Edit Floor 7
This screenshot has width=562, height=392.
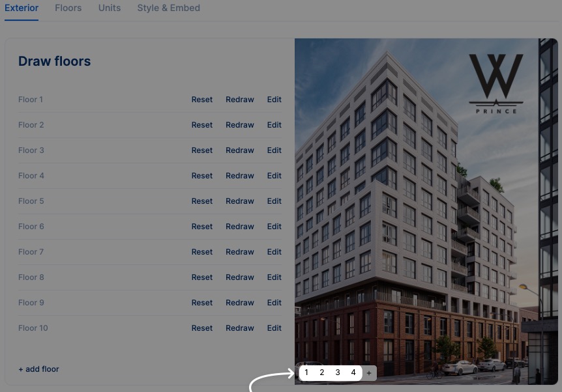[274, 252]
